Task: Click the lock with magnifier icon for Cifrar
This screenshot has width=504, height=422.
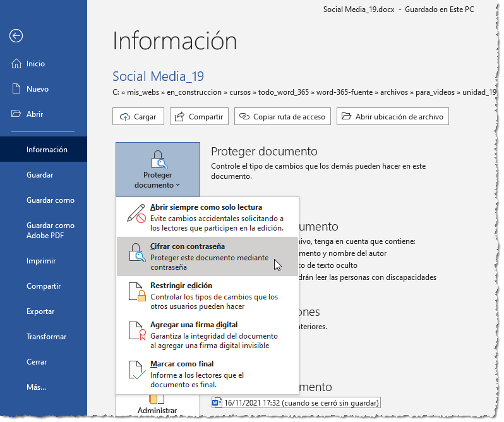Action: coord(137,253)
